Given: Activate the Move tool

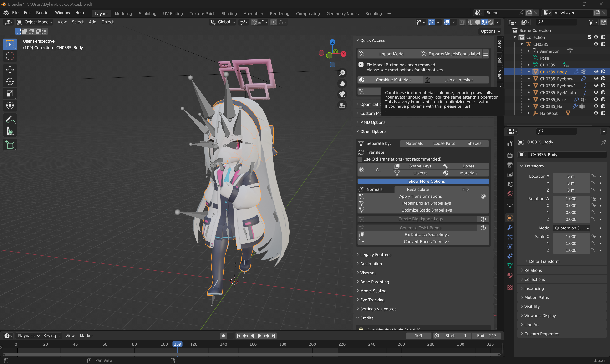Looking at the screenshot, I should point(10,70).
